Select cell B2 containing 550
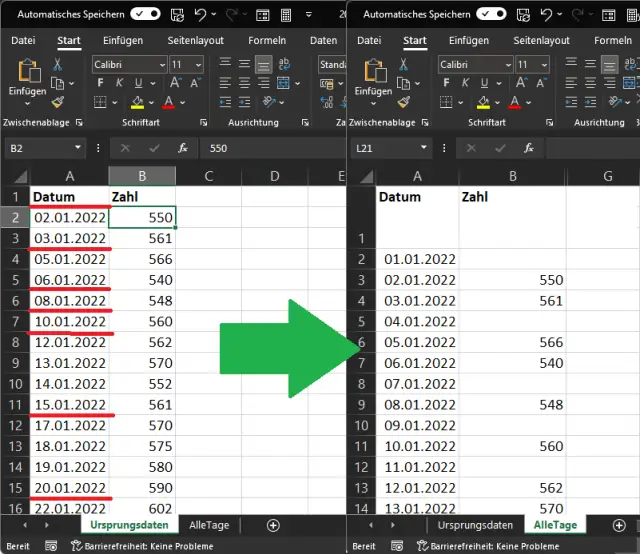Screen dimensions: 640x554 coord(142,216)
